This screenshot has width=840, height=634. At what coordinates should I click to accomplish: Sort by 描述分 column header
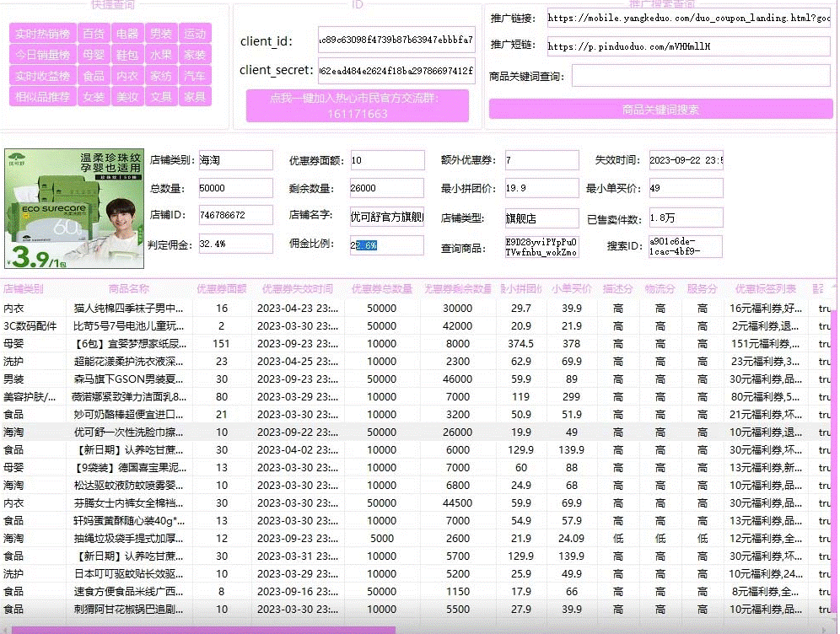[617, 288]
